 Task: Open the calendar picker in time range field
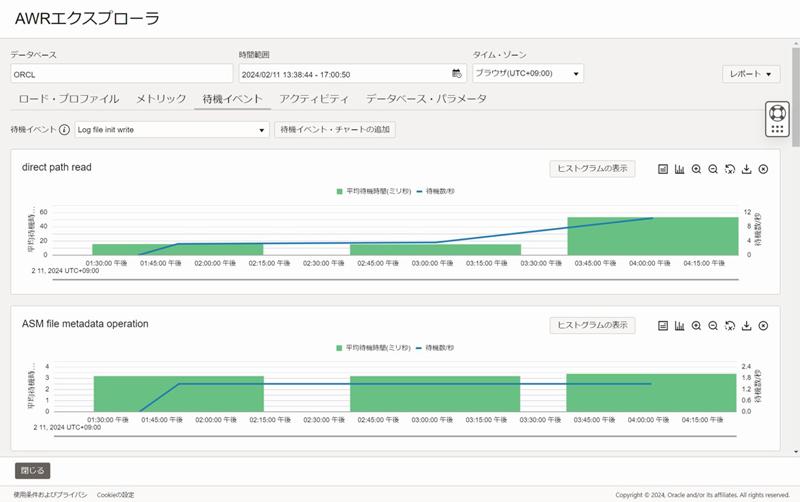pyautogui.click(x=457, y=73)
